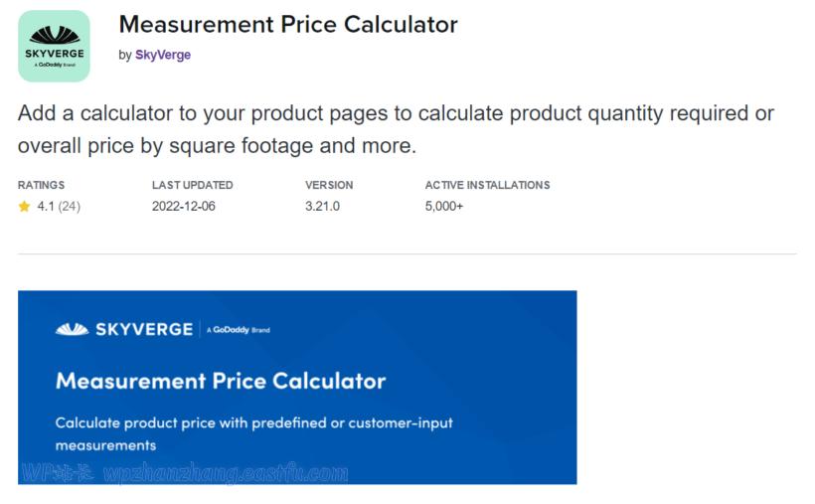Click the Measurement Price Calculator page title
Viewport: 815px width, 504px height.
(x=288, y=24)
